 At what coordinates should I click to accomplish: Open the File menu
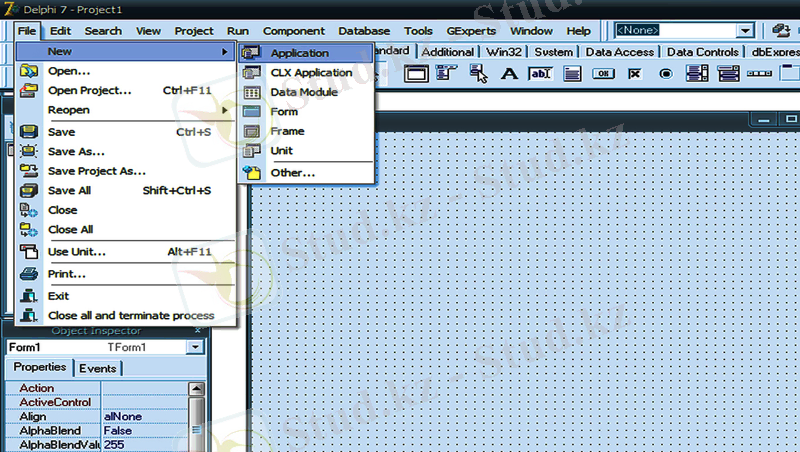[x=27, y=31]
